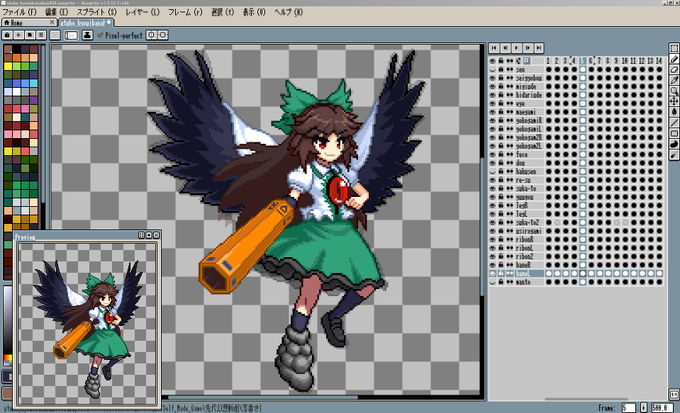
Task: Toggle continuous cels on dou layer
Action: (x=510, y=163)
